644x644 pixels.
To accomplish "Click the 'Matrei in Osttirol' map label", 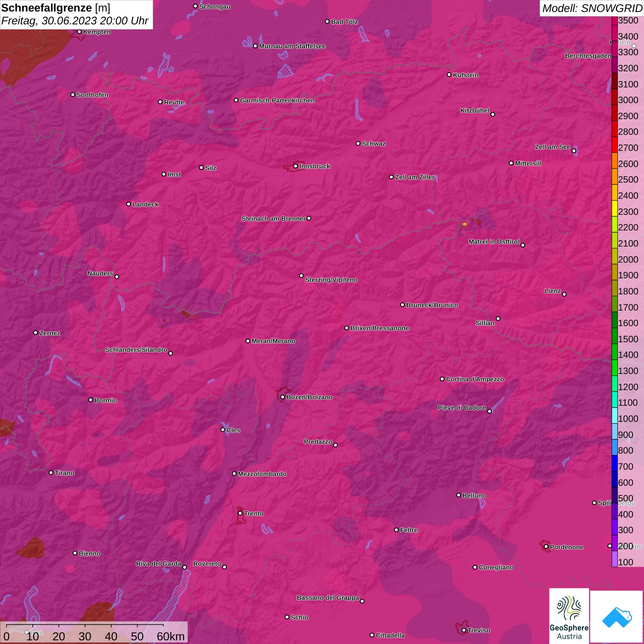I will click(494, 241).
